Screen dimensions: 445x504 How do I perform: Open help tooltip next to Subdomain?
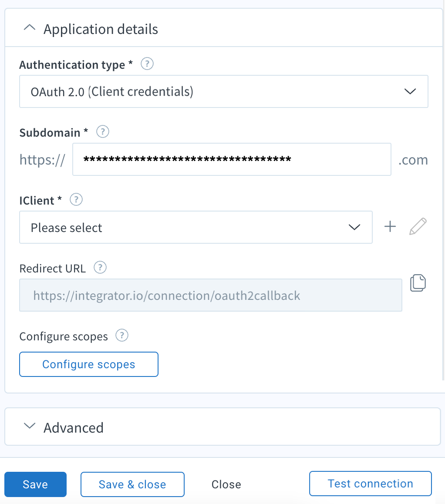click(x=103, y=131)
